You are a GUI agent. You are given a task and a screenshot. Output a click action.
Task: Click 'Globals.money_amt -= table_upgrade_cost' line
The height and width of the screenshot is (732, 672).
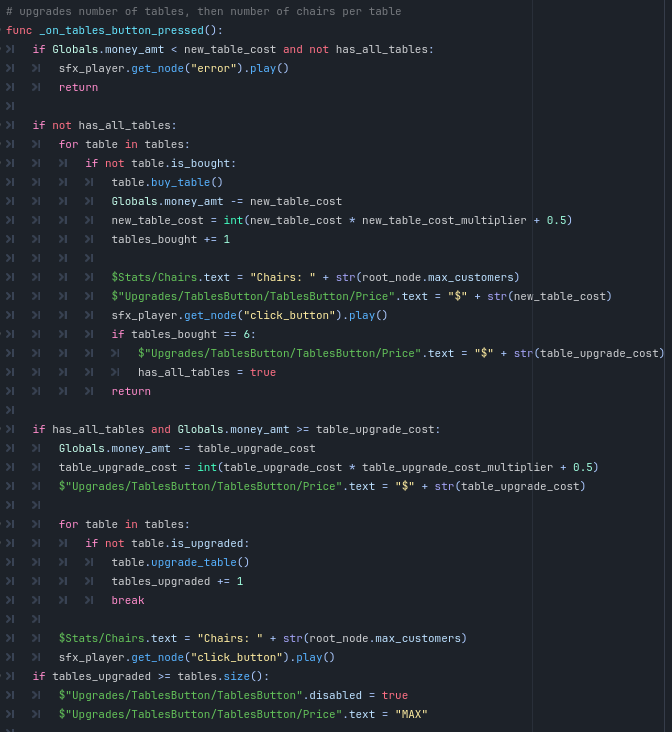pyautogui.click(x=187, y=448)
